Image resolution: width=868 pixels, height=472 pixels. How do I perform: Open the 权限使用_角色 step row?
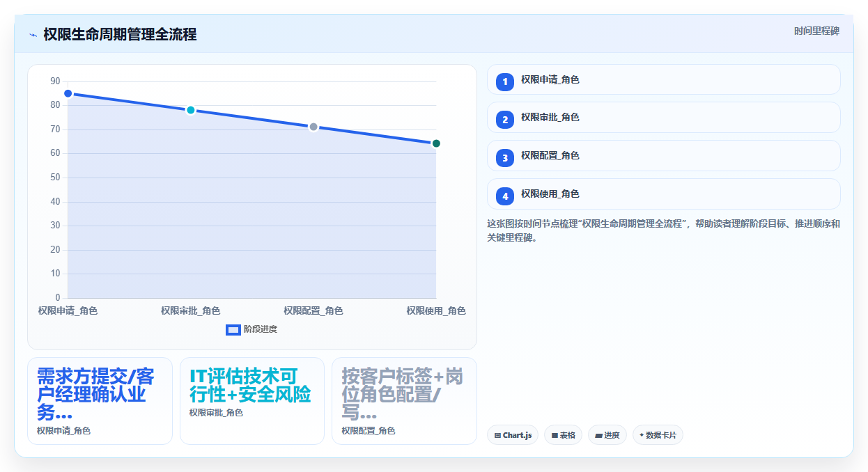[663, 194]
